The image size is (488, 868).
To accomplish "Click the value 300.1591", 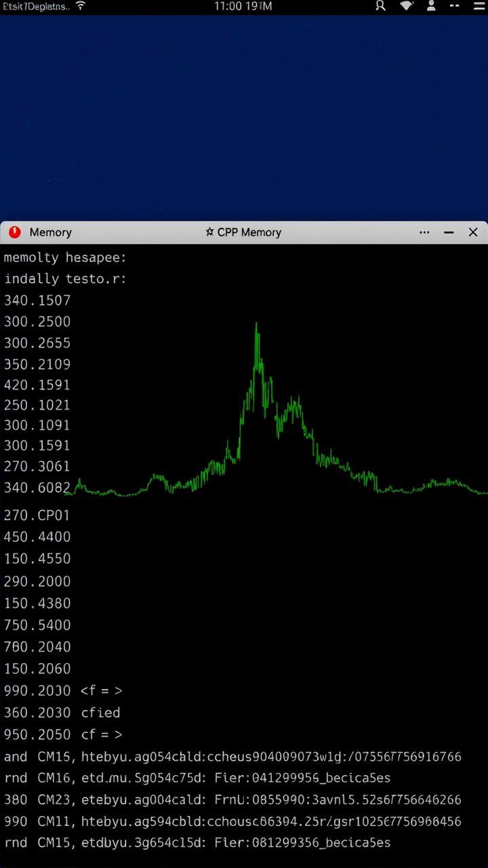I will tap(37, 446).
